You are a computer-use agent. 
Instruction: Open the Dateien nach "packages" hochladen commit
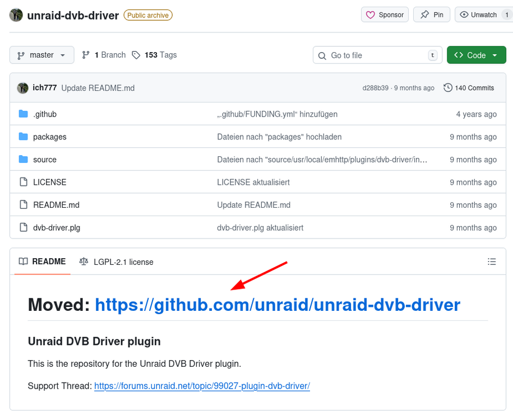pos(279,137)
